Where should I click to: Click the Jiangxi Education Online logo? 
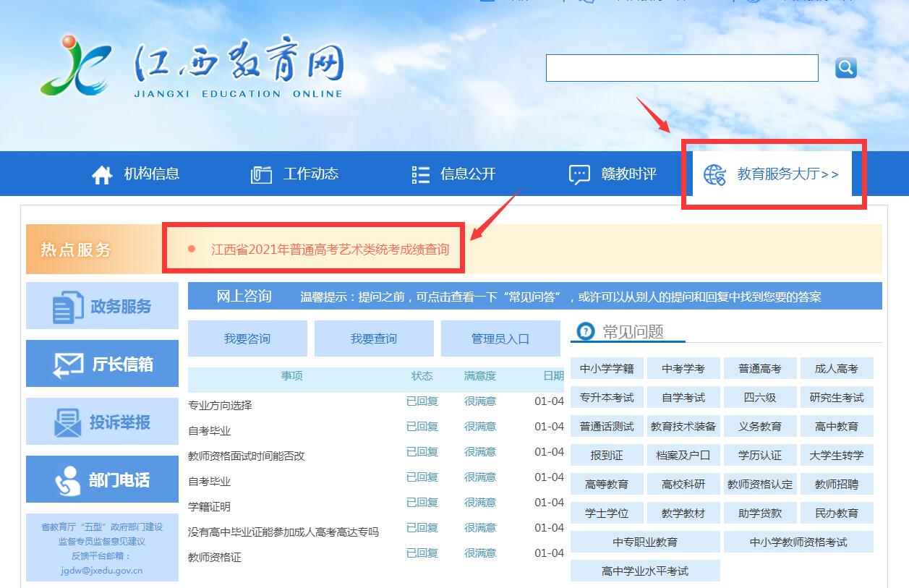(x=193, y=67)
